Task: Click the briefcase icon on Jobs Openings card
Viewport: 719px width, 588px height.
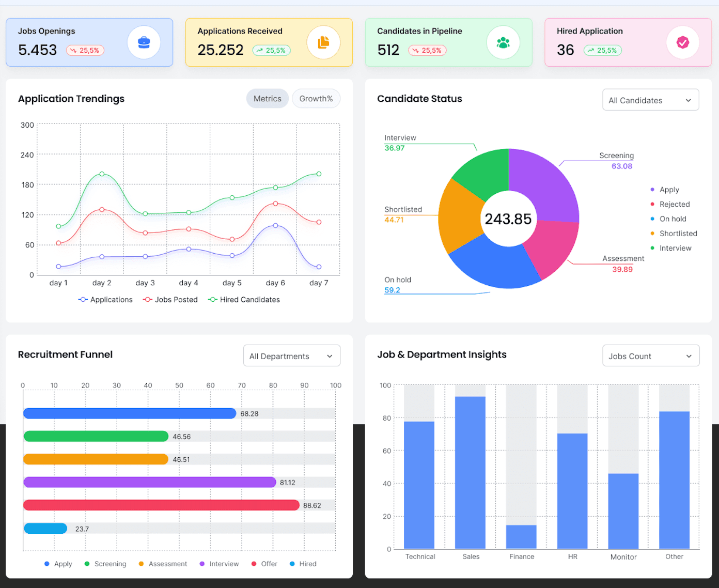Action: pos(144,42)
